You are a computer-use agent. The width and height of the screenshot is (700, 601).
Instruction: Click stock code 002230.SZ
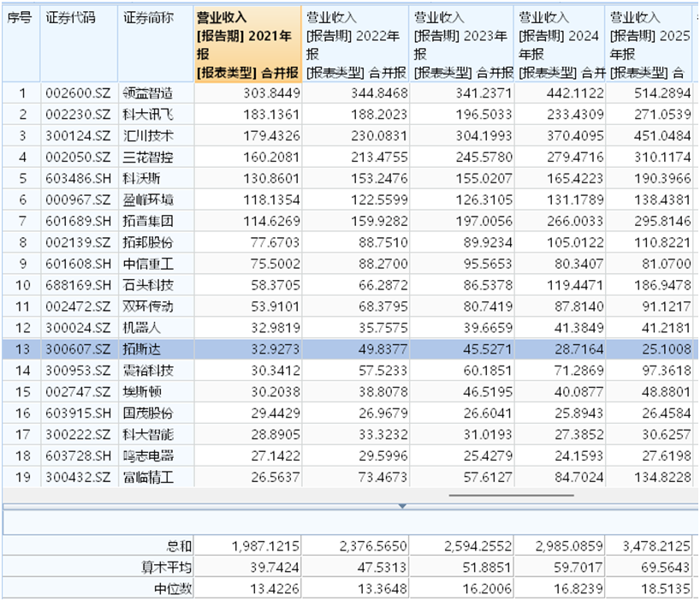point(78,115)
